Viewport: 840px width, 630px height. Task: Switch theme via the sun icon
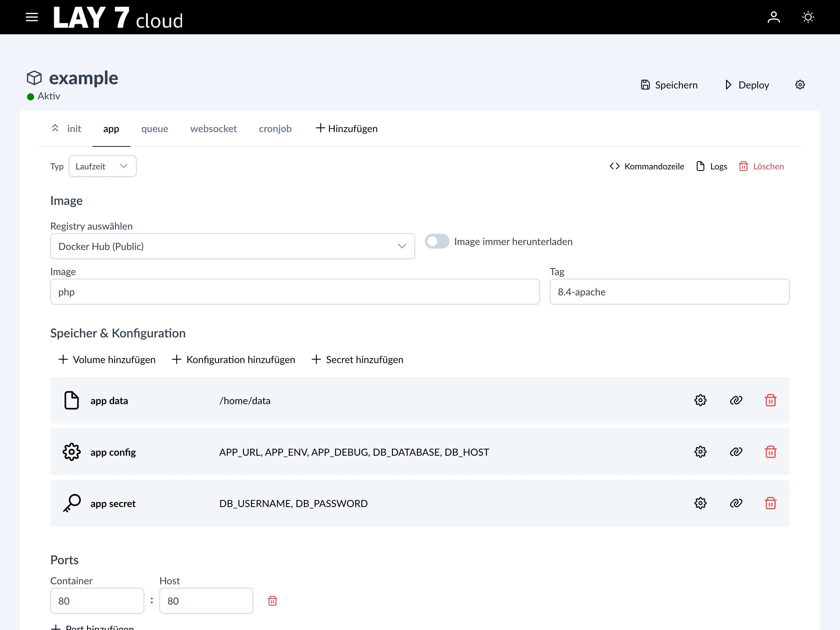click(x=808, y=17)
